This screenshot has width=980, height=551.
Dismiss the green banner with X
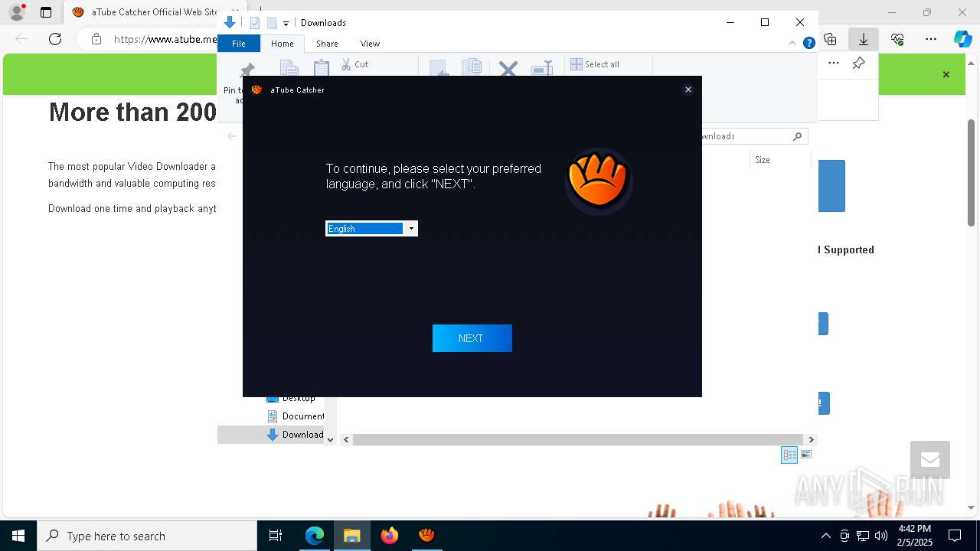(x=946, y=74)
